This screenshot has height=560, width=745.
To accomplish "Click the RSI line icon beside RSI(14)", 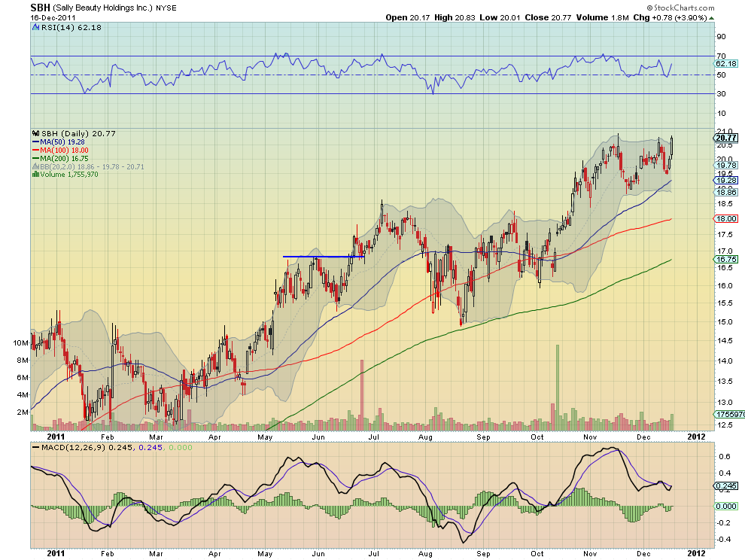I will point(35,28).
